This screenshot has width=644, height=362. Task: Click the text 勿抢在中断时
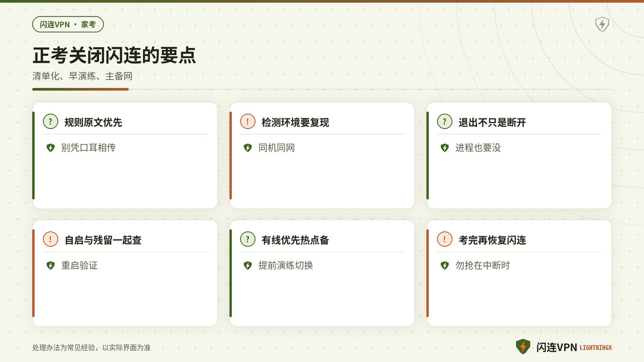point(482,265)
